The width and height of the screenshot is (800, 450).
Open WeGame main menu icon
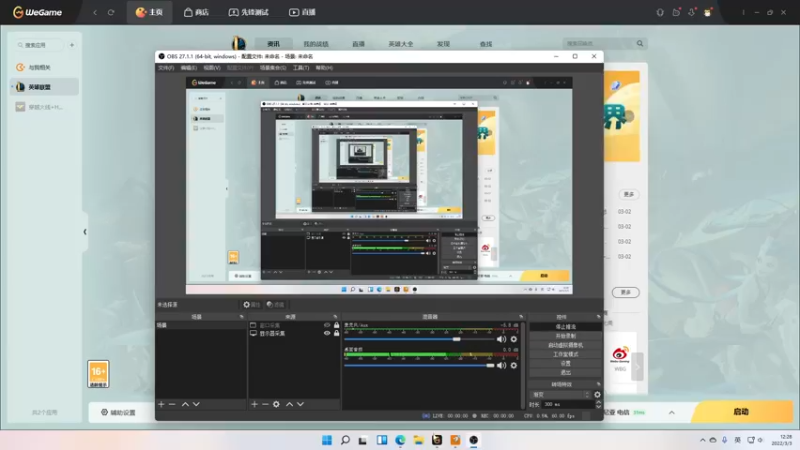click(743, 12)
